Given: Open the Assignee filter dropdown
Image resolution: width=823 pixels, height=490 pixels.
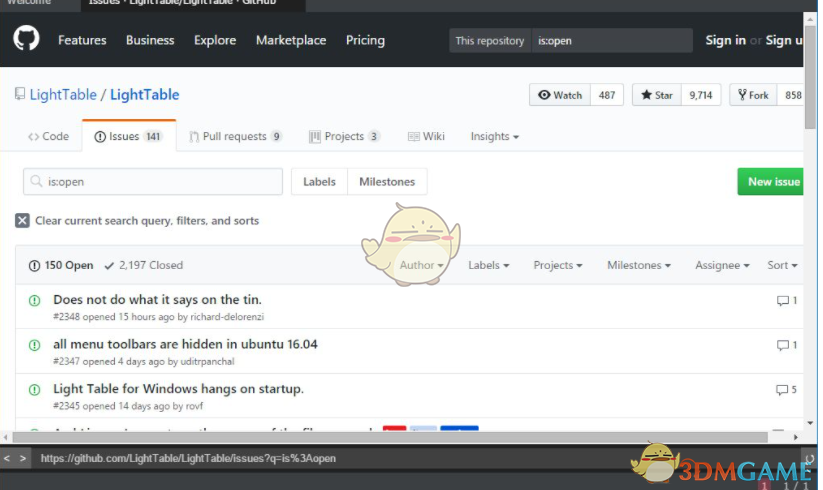Looking at the screenshot, I should pyautogui.click(x=722, y=265).
